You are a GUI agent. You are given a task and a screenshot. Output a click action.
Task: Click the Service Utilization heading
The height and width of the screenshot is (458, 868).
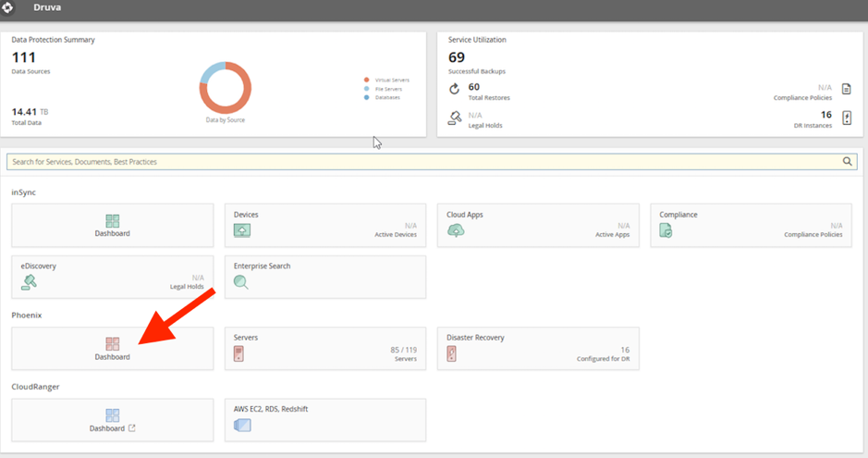click(x=477, y=40)
